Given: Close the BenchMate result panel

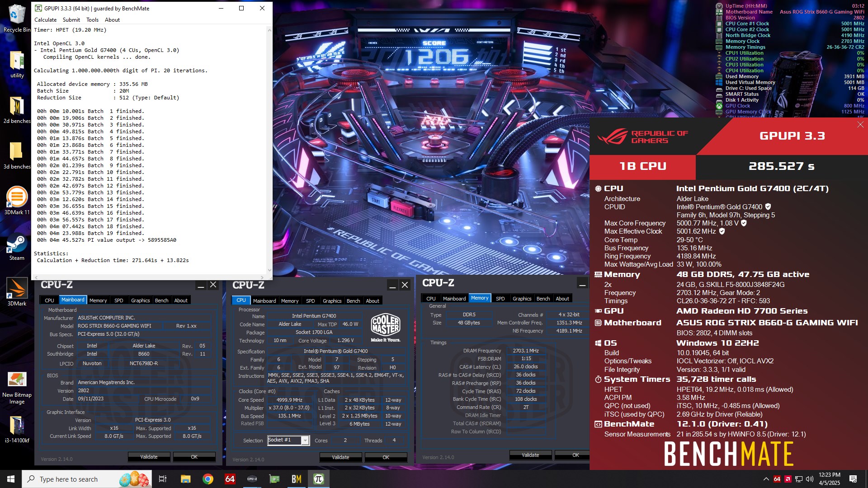Looking at the screenshot, I should tap(860, 125).
